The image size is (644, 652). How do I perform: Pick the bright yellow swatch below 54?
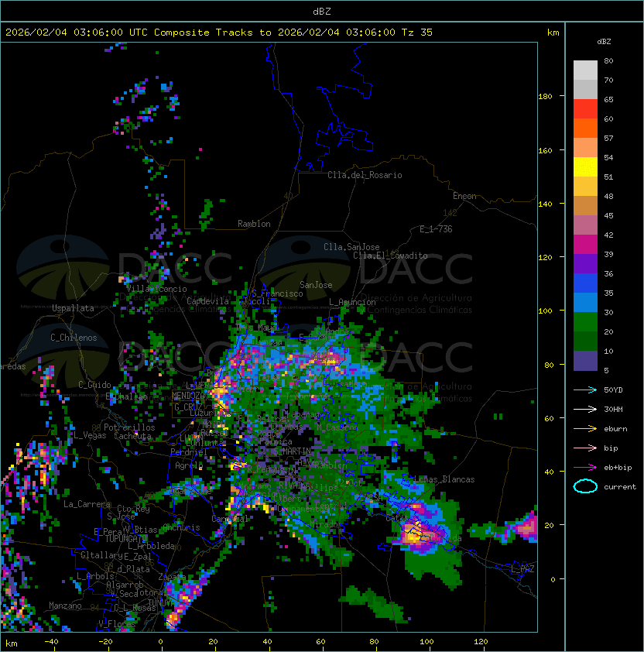pyautogui.click(x=585, y=166)
